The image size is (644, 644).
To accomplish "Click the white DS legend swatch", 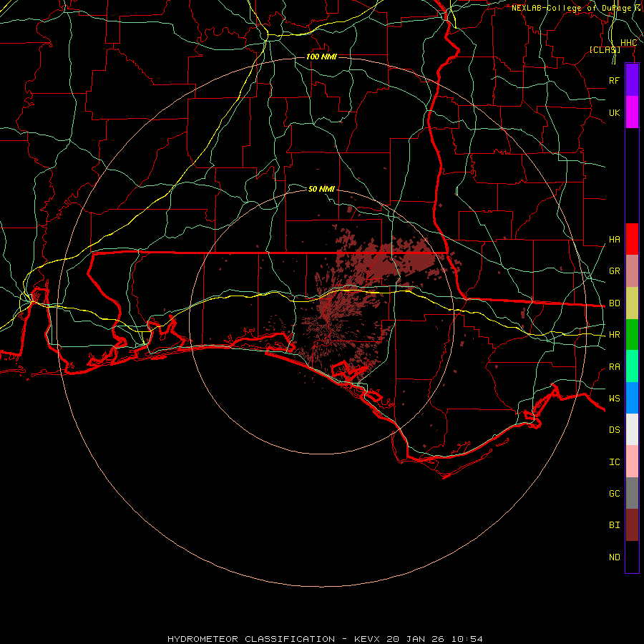I will pos(632,429).
